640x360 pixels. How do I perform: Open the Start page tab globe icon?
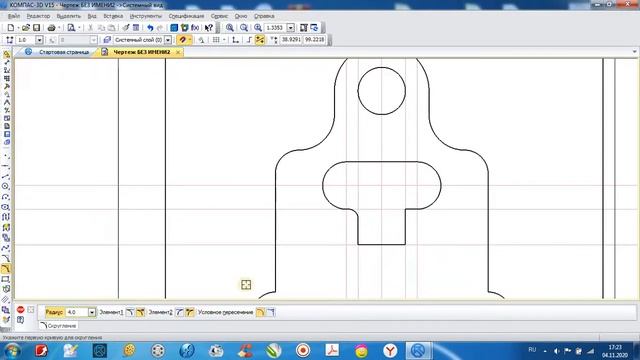(28, 52)
